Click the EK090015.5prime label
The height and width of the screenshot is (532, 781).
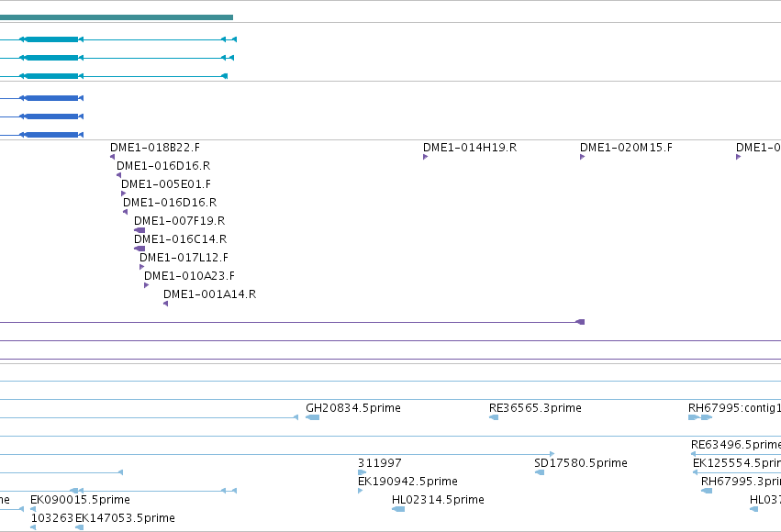pos(80,499)
